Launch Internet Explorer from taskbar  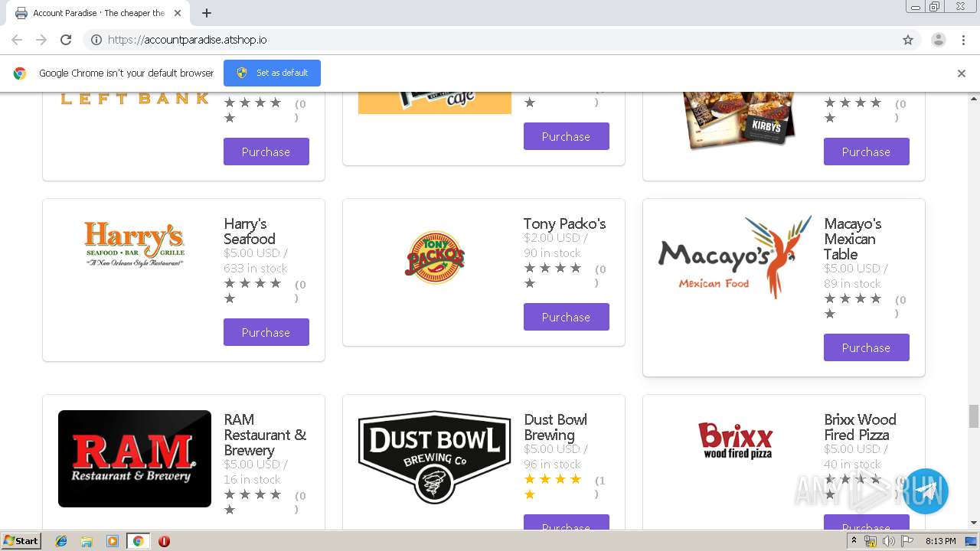point(61,541)
